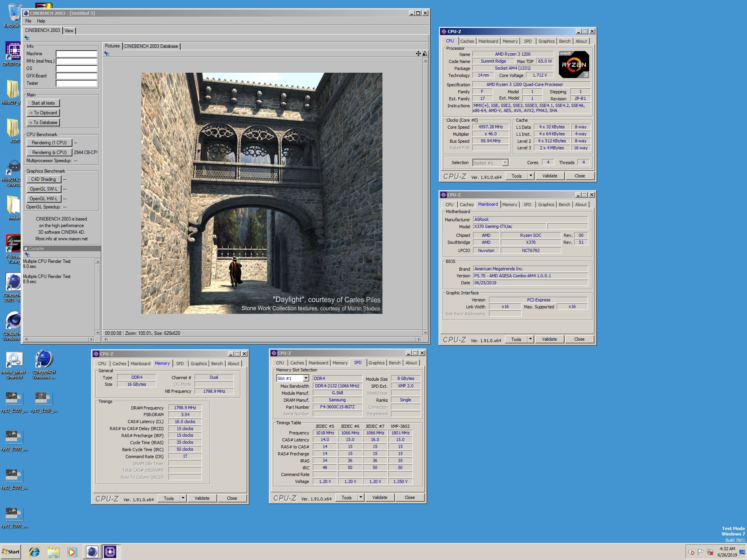
Task: Open the x370 folder on desktop
Action: pos(14,131)
